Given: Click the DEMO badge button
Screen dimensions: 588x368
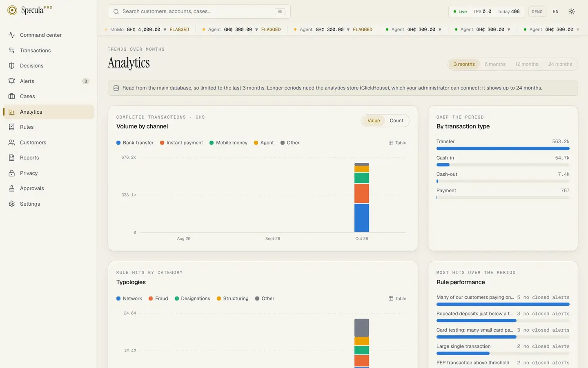Looking at the screenshot, I should click(537, 11).
